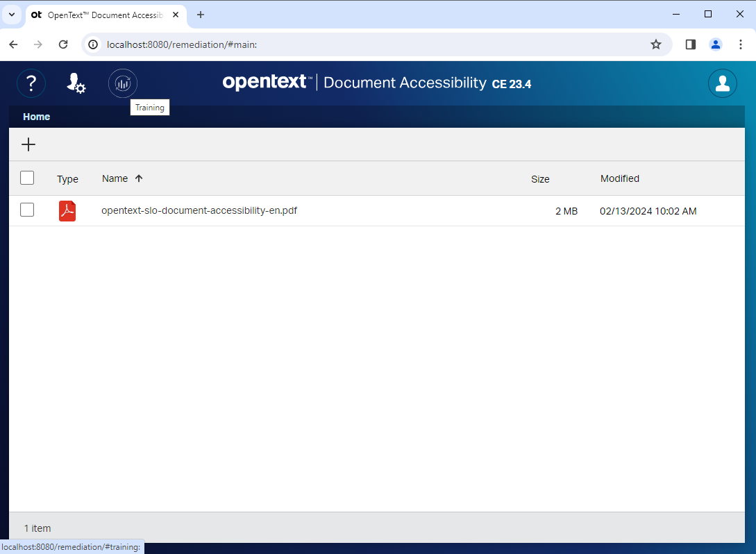This screenshot has height=554, width=756.
Task: Tick the select-all checkbox in header
Action: 27,178
